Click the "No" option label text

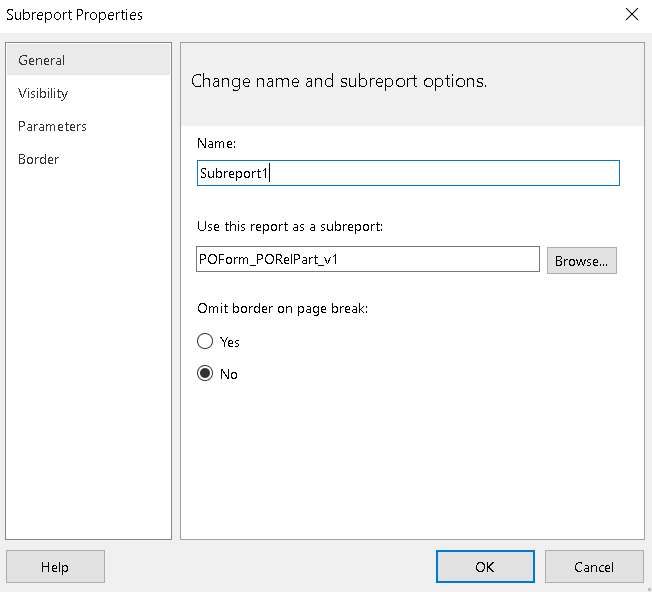click(229, 375)
